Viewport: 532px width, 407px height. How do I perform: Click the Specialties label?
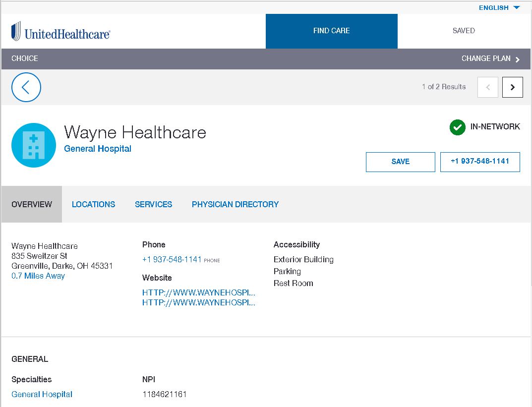31,380
